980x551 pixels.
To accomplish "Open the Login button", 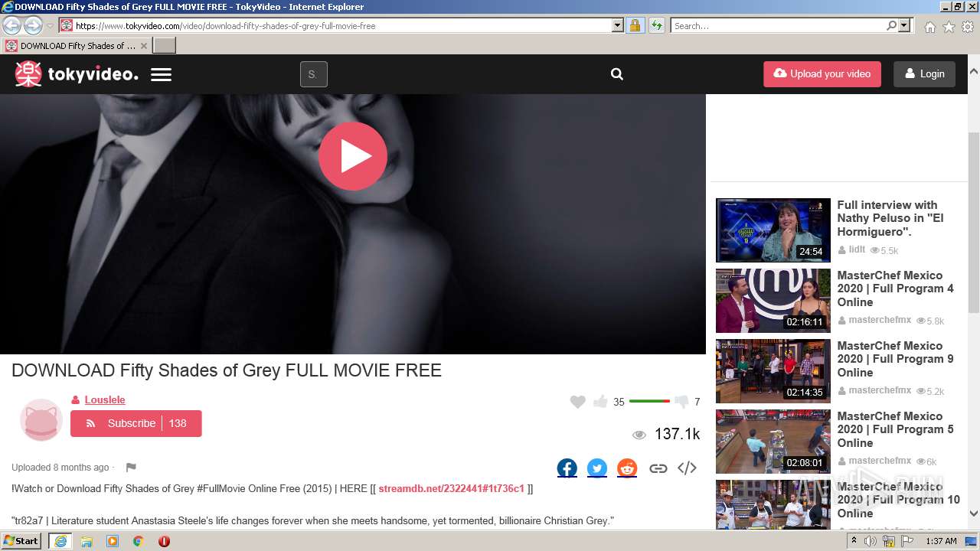I will click(x=924, y=74).
